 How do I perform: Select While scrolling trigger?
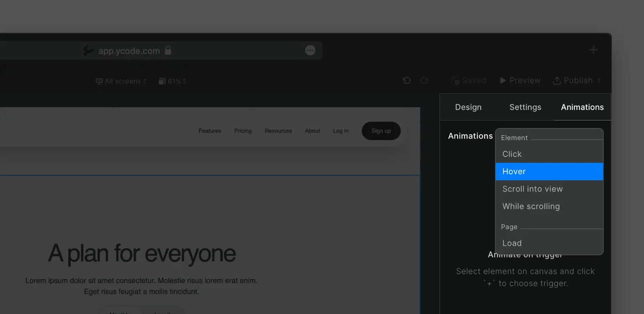[x=549, y=206]
